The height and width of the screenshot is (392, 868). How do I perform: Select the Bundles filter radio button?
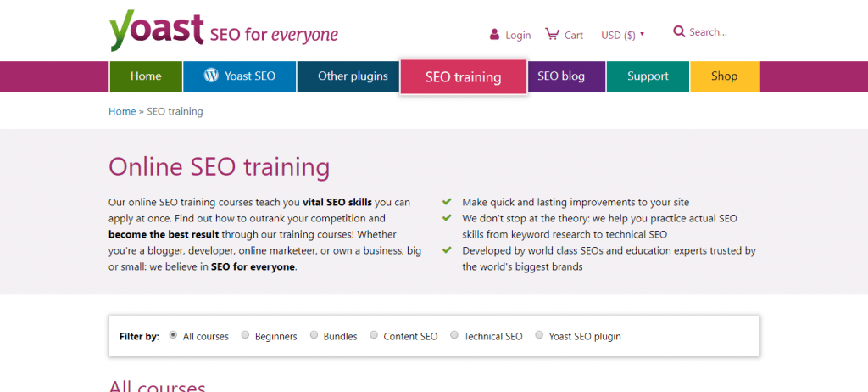click(314, 335)
